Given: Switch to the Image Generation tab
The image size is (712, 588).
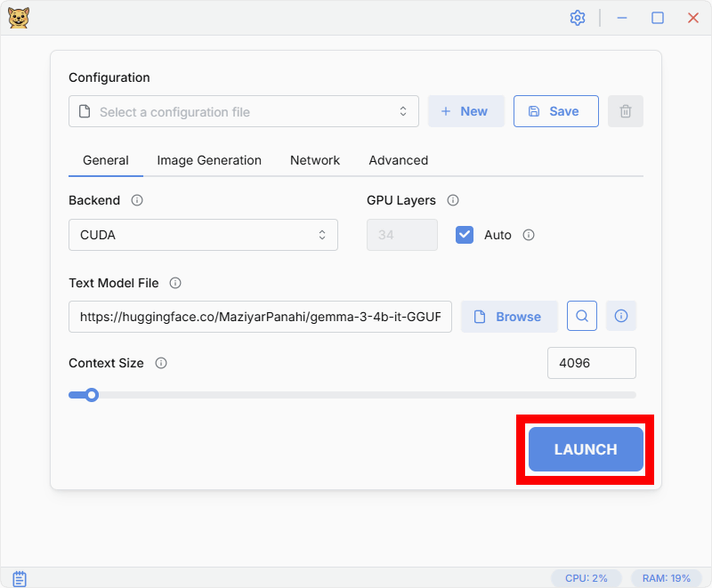Looking at the screenshot, I should tap(209, 160).
